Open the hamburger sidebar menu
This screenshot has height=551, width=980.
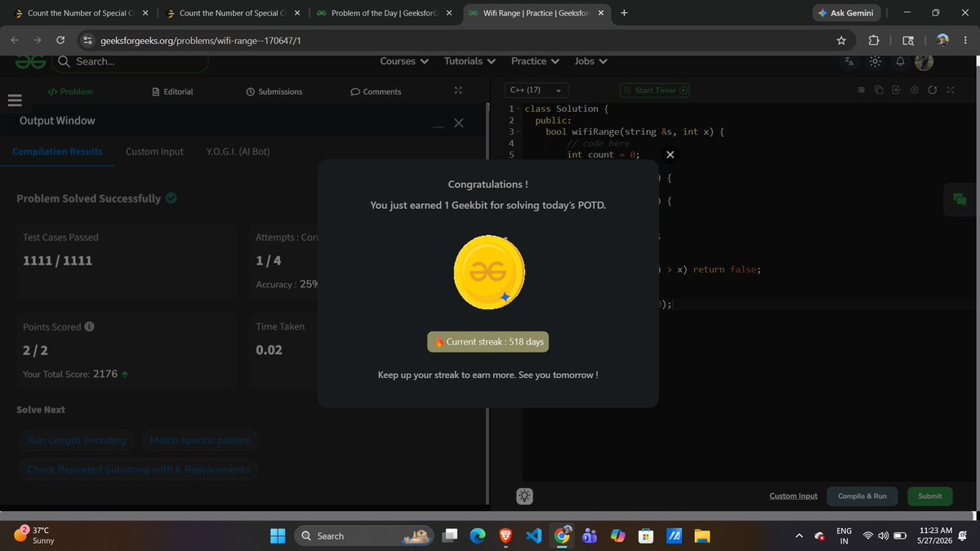pos(13,101)
